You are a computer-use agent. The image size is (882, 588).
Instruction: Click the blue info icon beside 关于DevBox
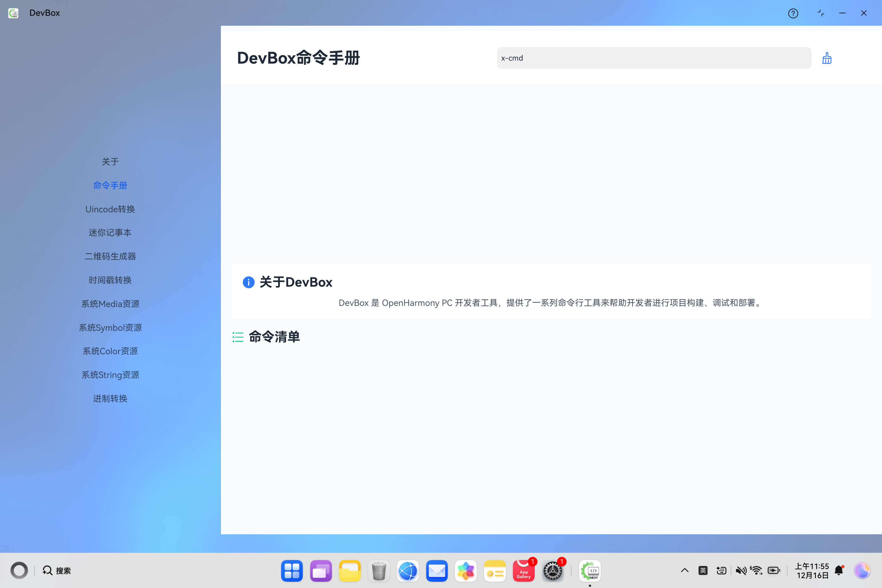[x=248, y=282]
